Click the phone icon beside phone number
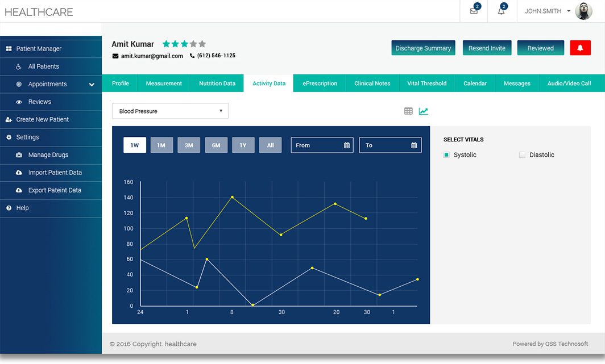Screen dimensions: 605x364 pos(192,56)
